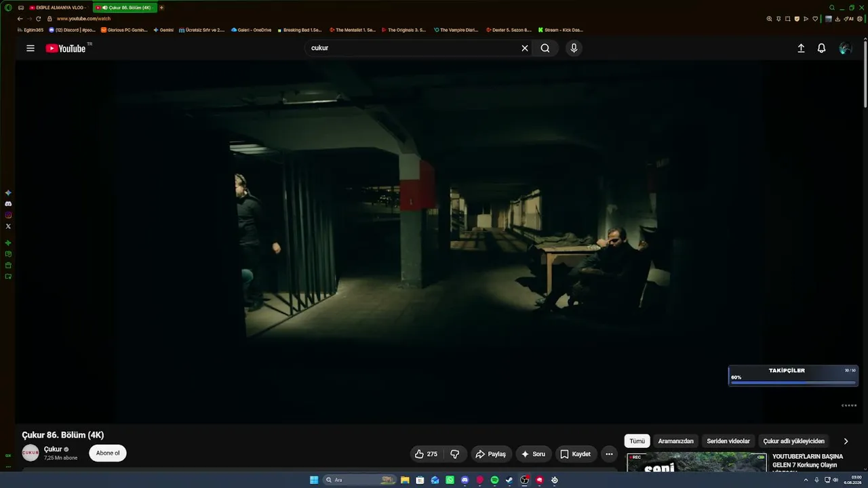This screenshot has width=868, height=488.
Task: Open the Instagram sidebar icon
Action: click(8, 216)
